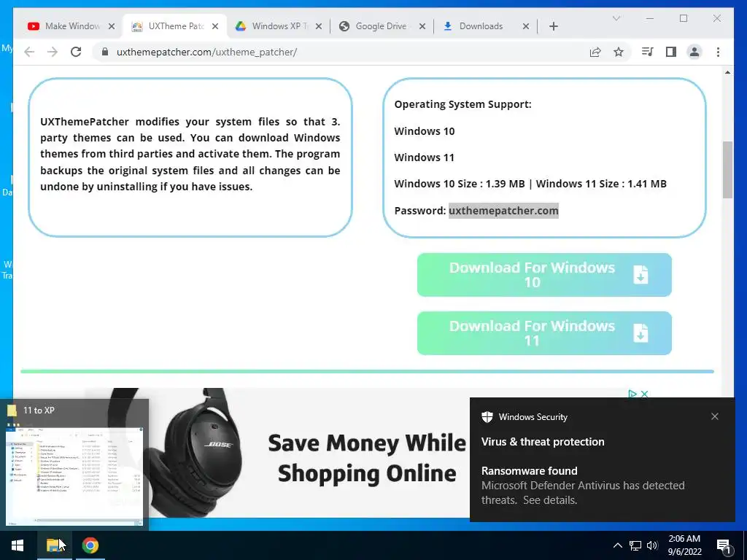
Task: Click Download For Windows 11 button
Action: click(544, 333)
